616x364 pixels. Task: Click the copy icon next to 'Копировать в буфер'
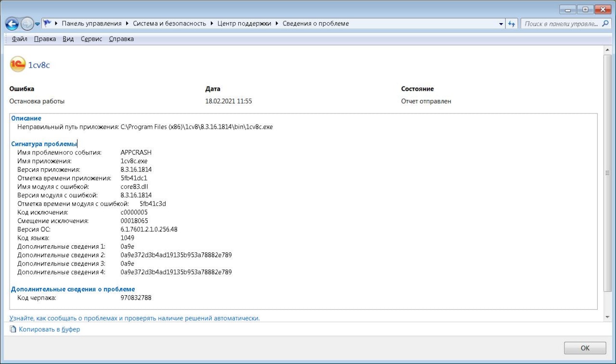tap(13, 329)
